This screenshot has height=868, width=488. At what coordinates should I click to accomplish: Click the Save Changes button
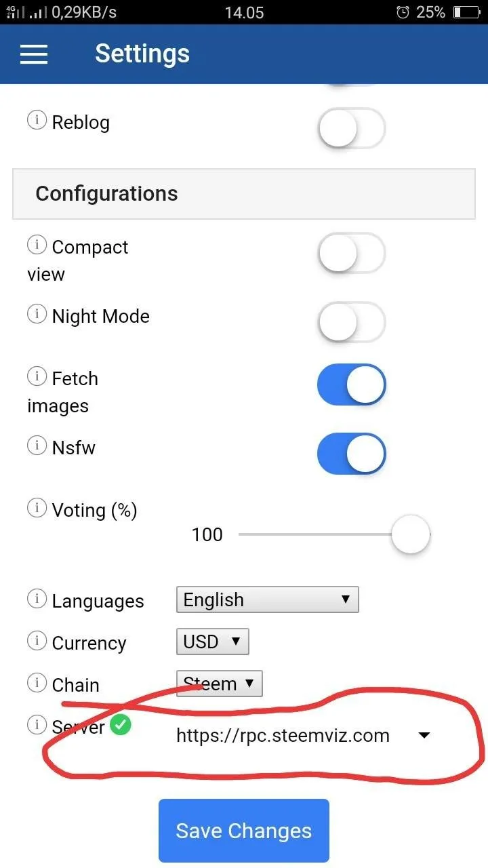coord(244,831)
